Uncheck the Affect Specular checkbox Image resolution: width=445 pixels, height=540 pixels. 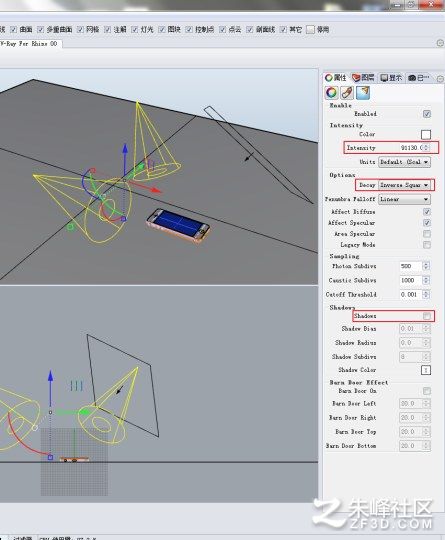coord(426,223)
